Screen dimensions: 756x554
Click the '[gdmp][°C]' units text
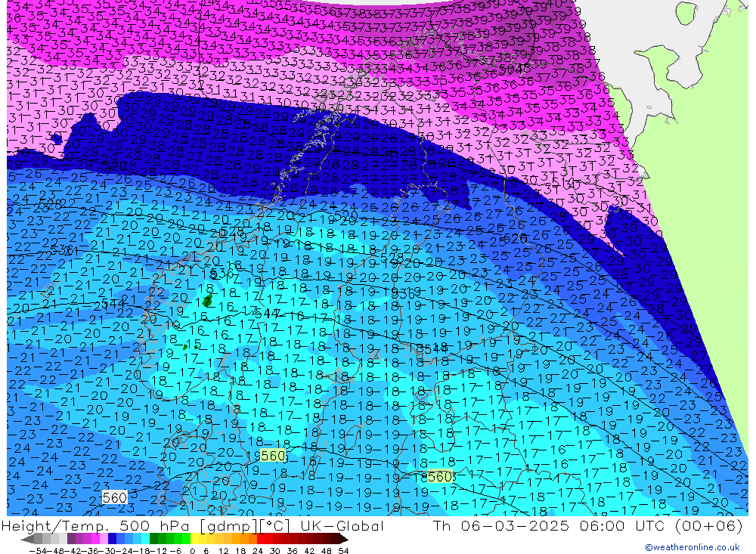coord(246,526)
